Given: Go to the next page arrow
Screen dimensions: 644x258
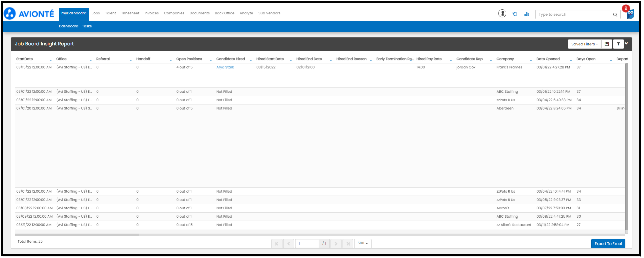Looking at the screenshot, I should [336, 244].
